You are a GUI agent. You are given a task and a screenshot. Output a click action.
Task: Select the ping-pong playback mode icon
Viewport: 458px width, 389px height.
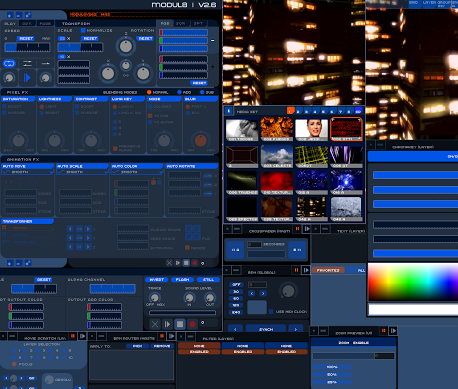coord(27,63)
